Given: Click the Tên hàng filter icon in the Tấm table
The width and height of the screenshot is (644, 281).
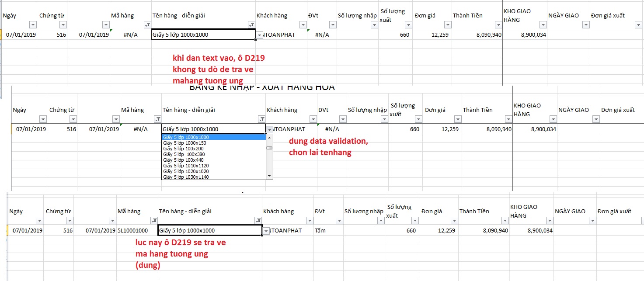Looking at the screenshot, I should pos(258,220).
